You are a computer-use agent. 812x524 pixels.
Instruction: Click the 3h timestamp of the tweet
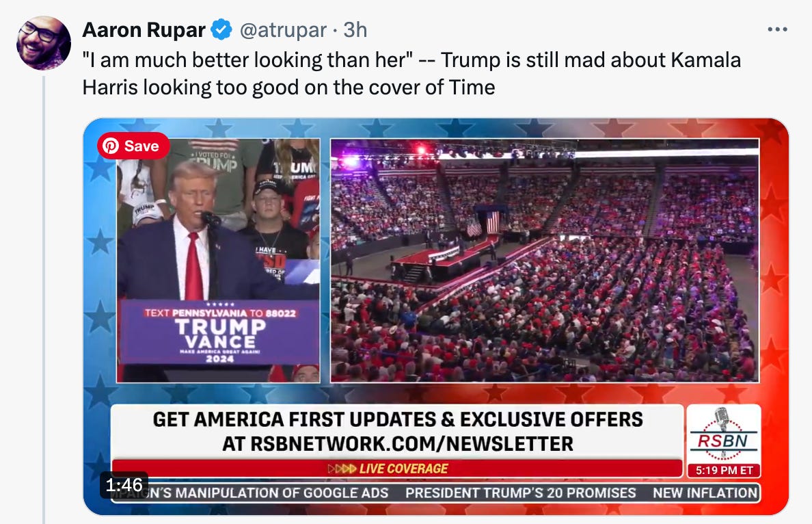tap(355, 30)
